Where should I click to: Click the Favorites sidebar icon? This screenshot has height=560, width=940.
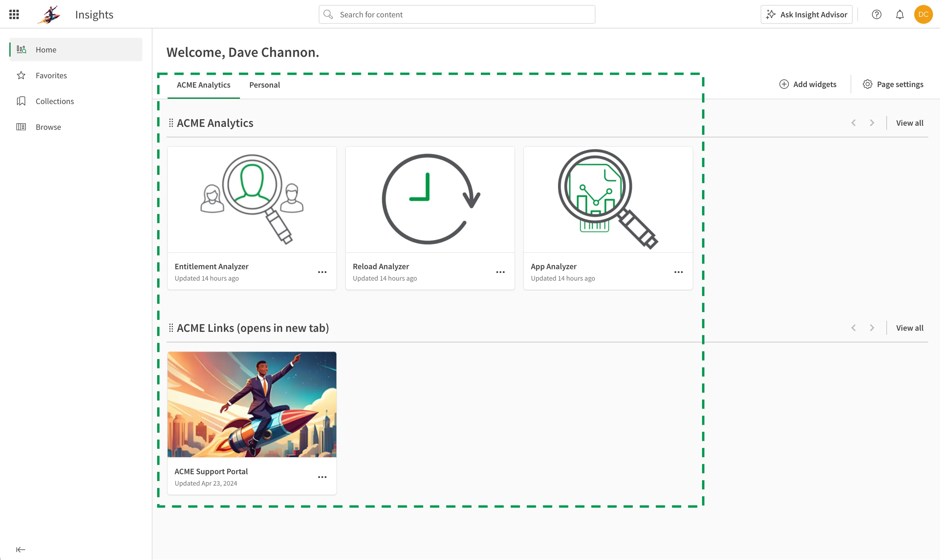pyautogui.click(x=21, y=75)
